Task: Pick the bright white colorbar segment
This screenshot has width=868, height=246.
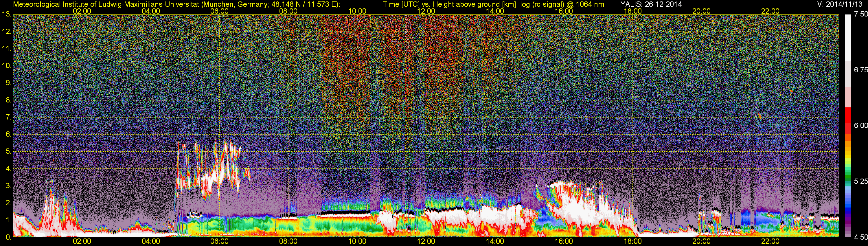Action: coord(847,38)
